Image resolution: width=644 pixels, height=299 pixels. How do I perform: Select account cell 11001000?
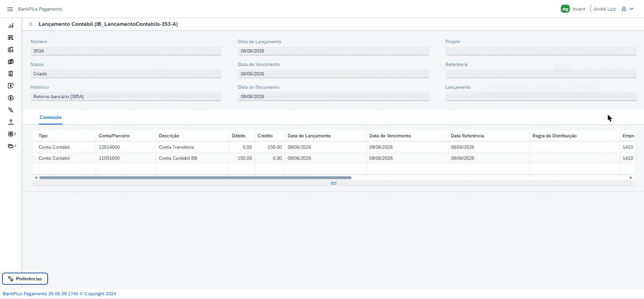pyautogui.click(x=126, y=158)
